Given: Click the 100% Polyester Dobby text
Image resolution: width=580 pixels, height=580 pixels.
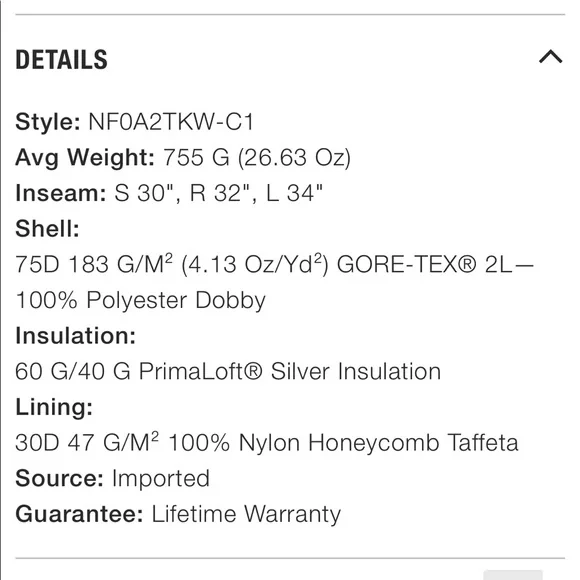Looking at the screenshot, I should pos(141,300).
